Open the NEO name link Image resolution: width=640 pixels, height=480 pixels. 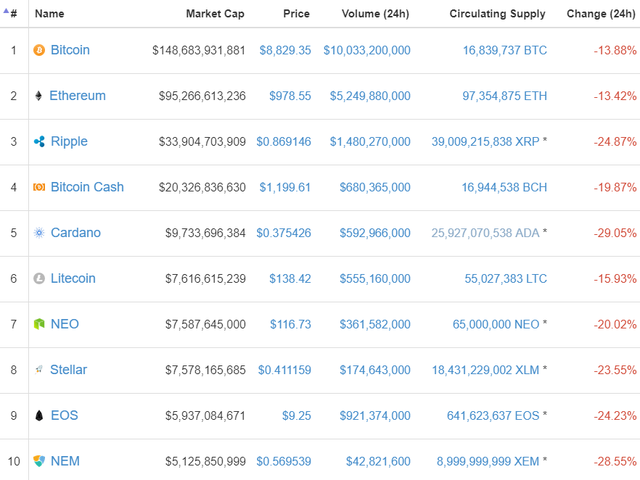65,324
